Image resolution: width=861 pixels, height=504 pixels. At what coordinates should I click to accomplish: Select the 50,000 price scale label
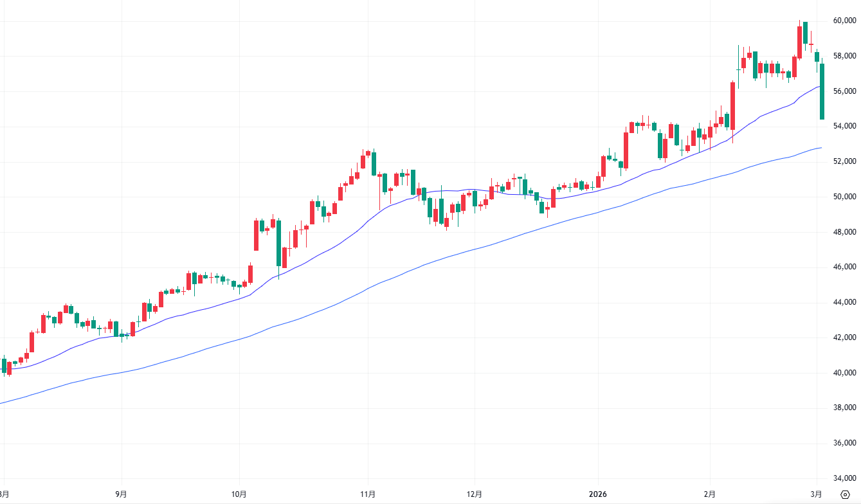click(x=843, y=197)
